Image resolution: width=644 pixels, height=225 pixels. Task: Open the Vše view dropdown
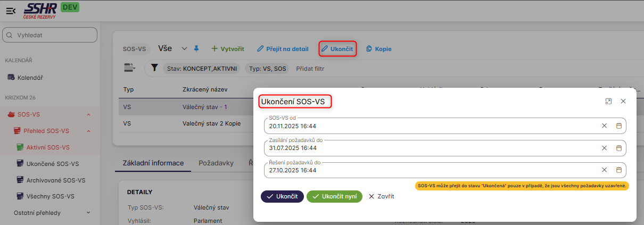pyautogui.click(x=184, y=48)
